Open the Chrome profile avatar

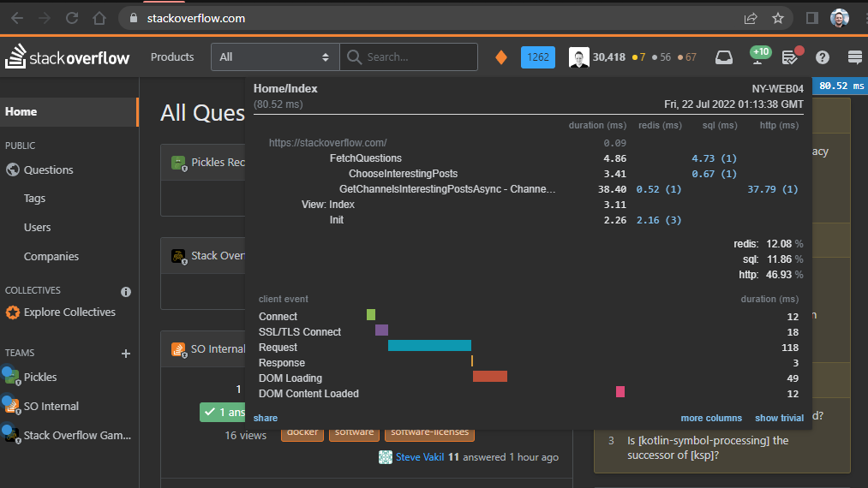[x=839, y=18]
